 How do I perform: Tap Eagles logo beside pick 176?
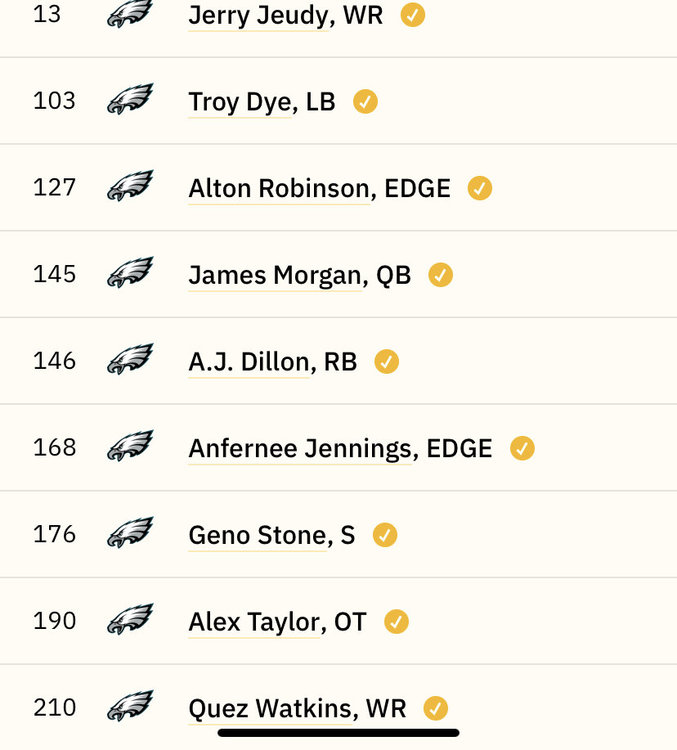130,532
